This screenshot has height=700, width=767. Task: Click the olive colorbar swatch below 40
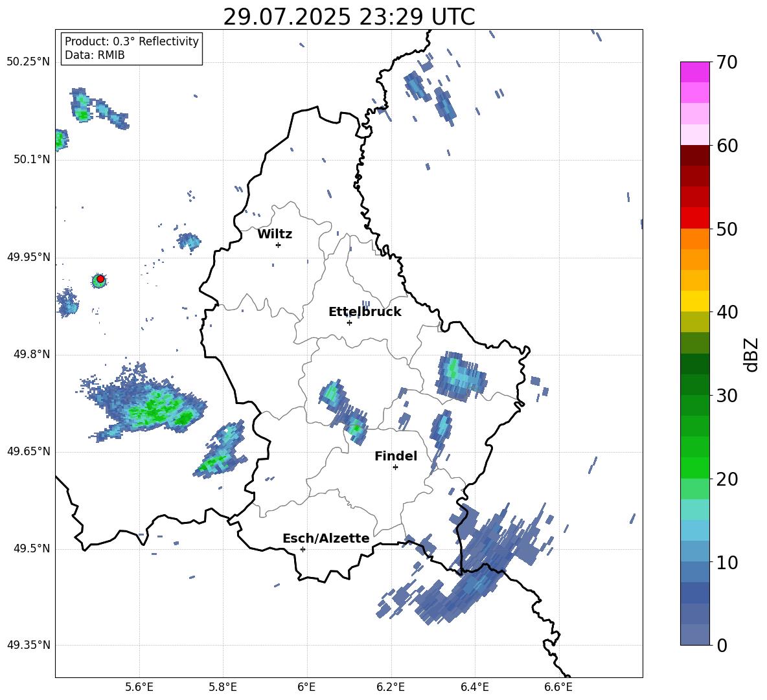point(694,322)
